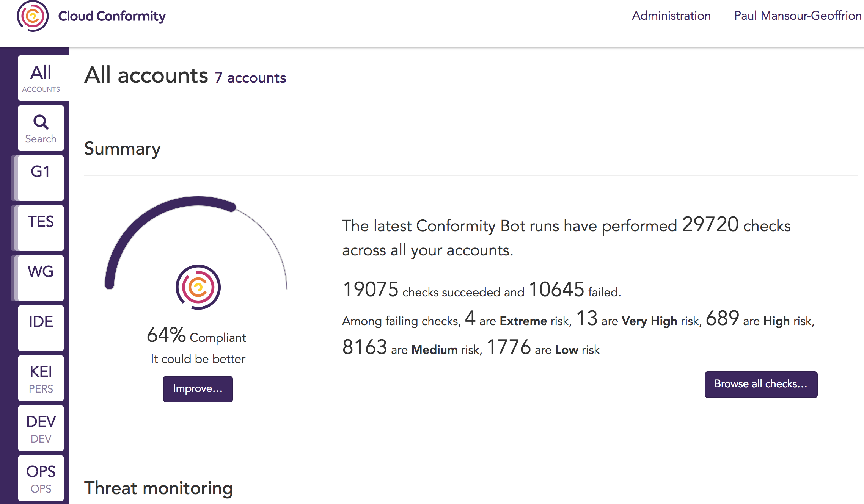
Task: Select the WG account tile
Action: point(41,278)
